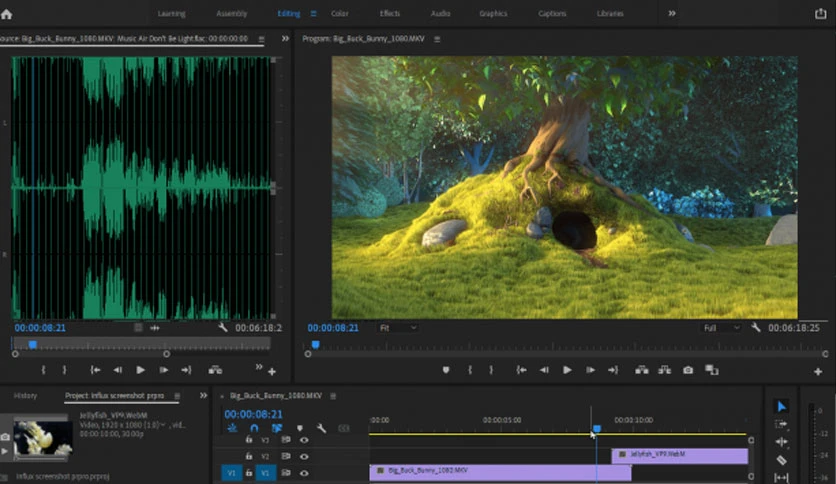836x484 pixels.
Task: Go to Out point in Source monitor
Action: click(x=186, y=370)
